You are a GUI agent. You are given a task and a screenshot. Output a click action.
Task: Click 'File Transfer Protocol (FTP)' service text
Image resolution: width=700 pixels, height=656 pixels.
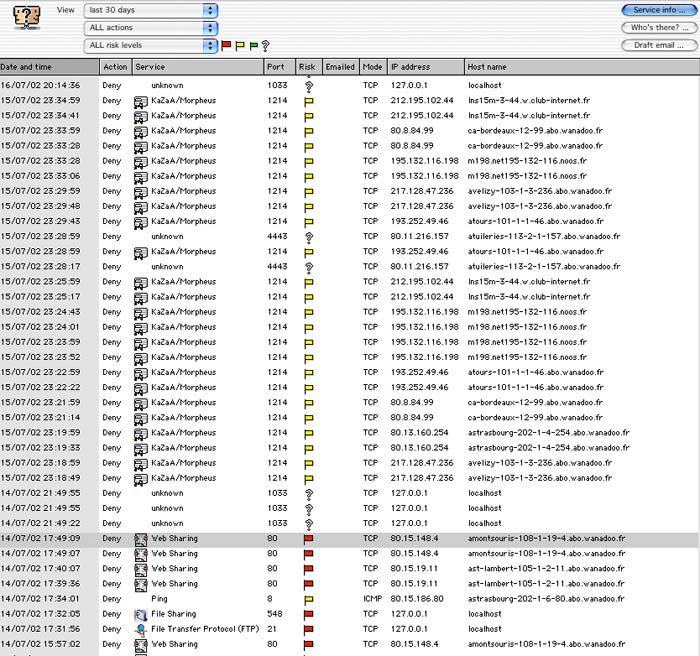click(205, 629)
